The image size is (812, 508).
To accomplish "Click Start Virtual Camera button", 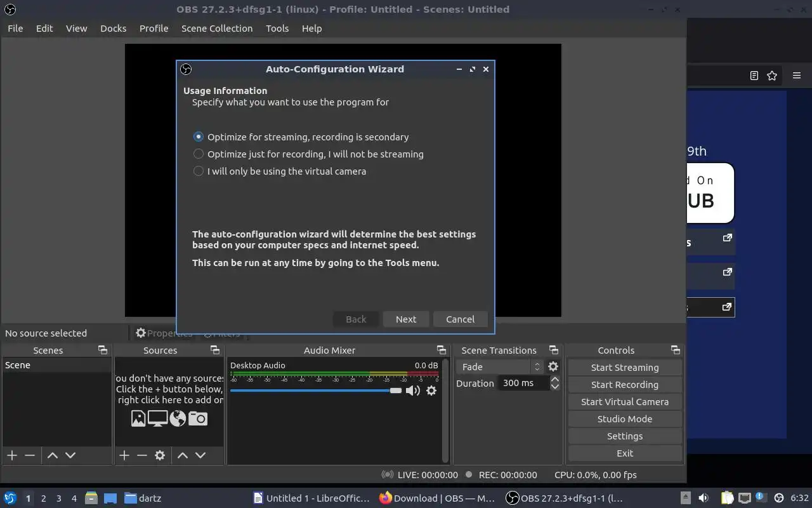I will tap(625, 401).
